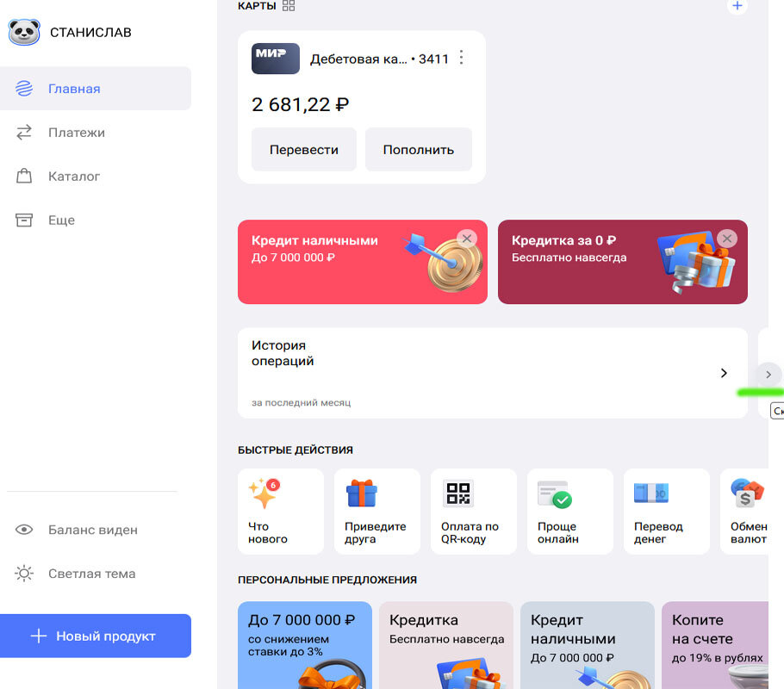Toggle Баланс виден visibility
This screenshot has width=784, height=689.
click(x=76, y=530)
